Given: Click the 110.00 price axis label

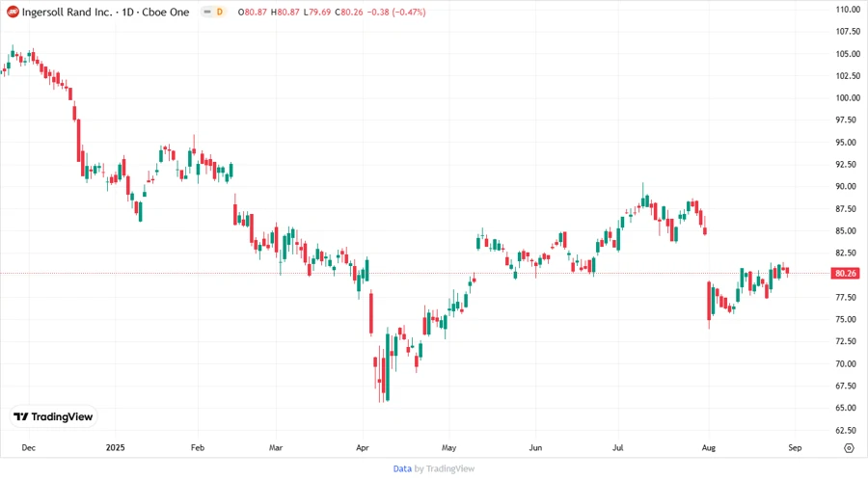Looking at the screenshot, I should (848, 10).
